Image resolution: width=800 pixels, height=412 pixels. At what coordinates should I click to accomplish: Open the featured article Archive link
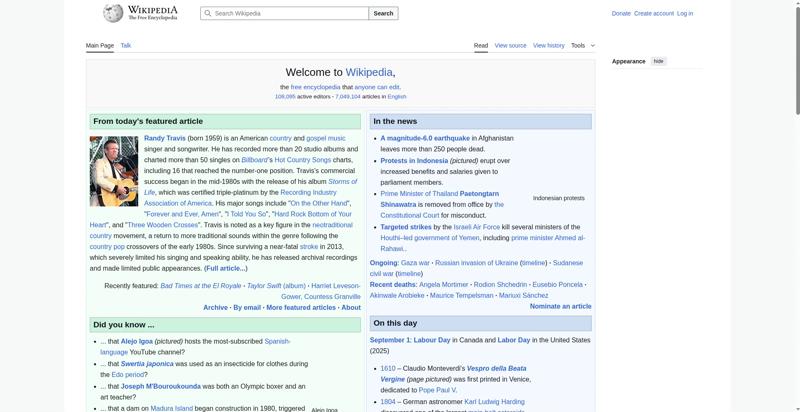point(215,307)
